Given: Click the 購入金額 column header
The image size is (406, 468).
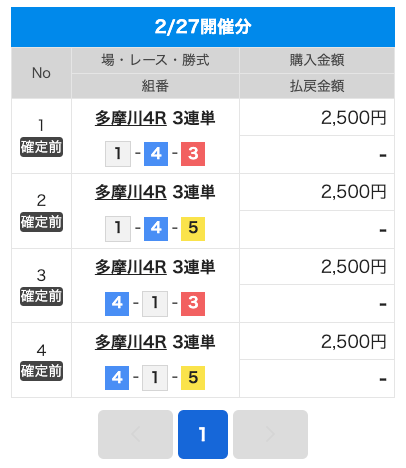Looking at the screenshot, I should [317, 60].
